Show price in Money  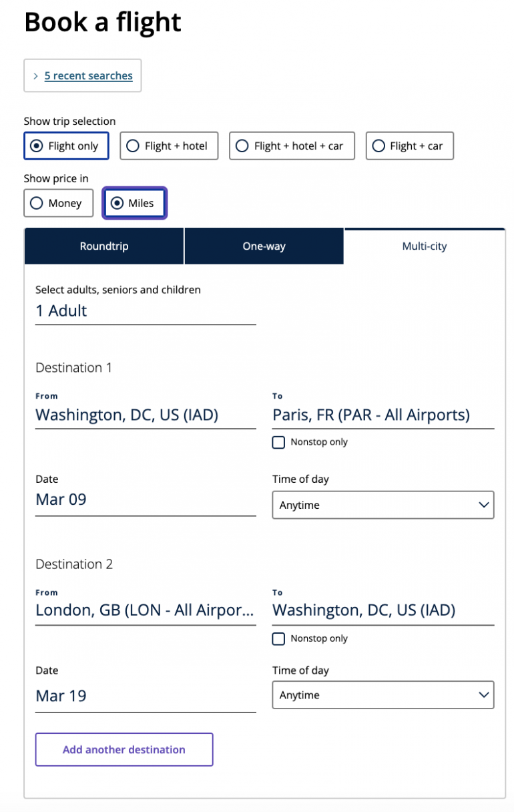[x=58, y=203]
